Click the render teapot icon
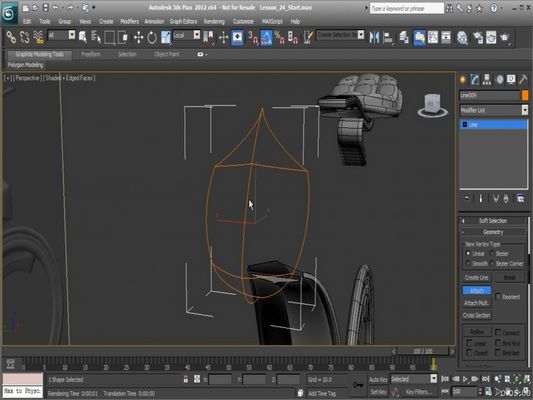Image resolution: width=533 pixels, height=400 pixels. pyautogui.click(x=504, y=37)
